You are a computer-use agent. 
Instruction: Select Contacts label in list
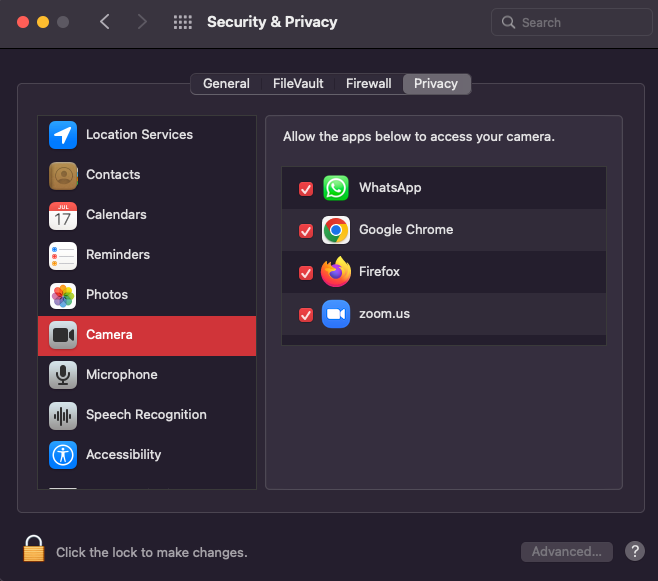click(113, 175)
